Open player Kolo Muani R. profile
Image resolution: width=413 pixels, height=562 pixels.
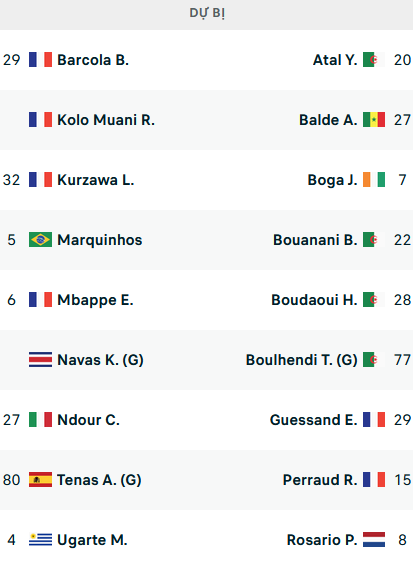pos(106,120)
